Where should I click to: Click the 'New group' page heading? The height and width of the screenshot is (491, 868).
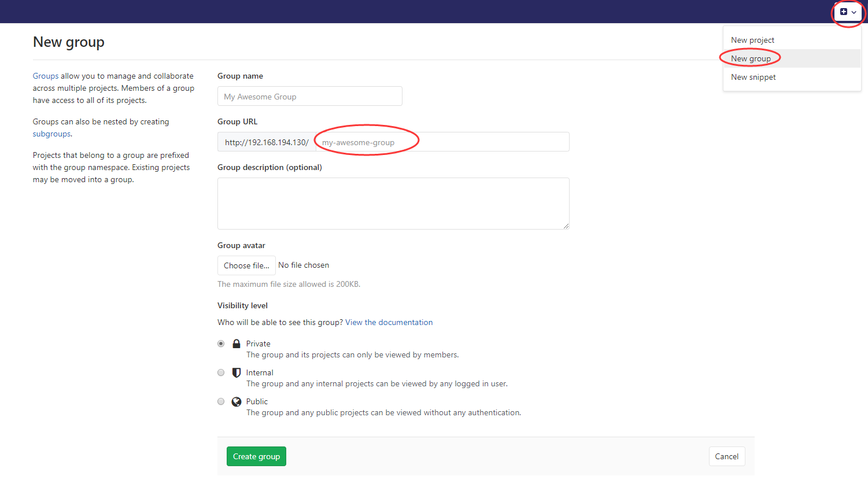69,42
